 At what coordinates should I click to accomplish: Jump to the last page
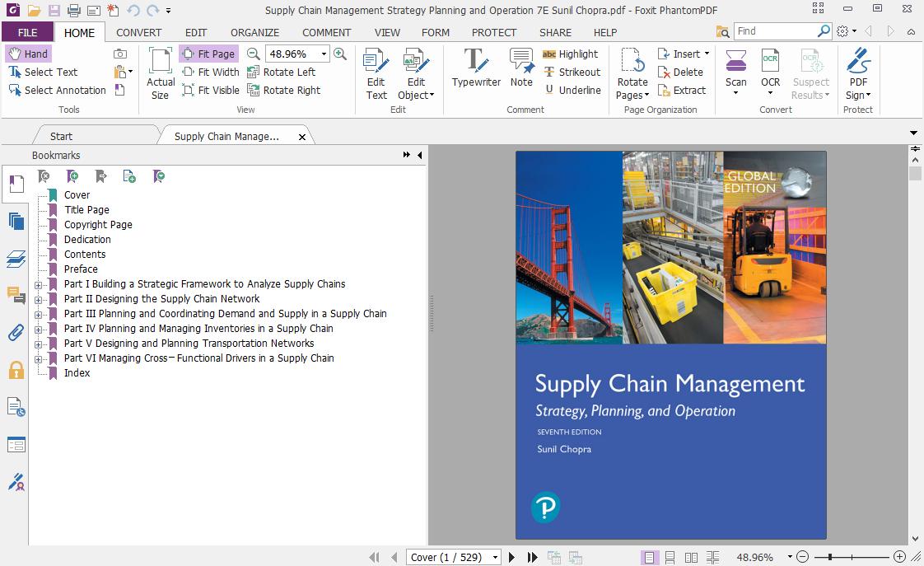click(532, 557)
